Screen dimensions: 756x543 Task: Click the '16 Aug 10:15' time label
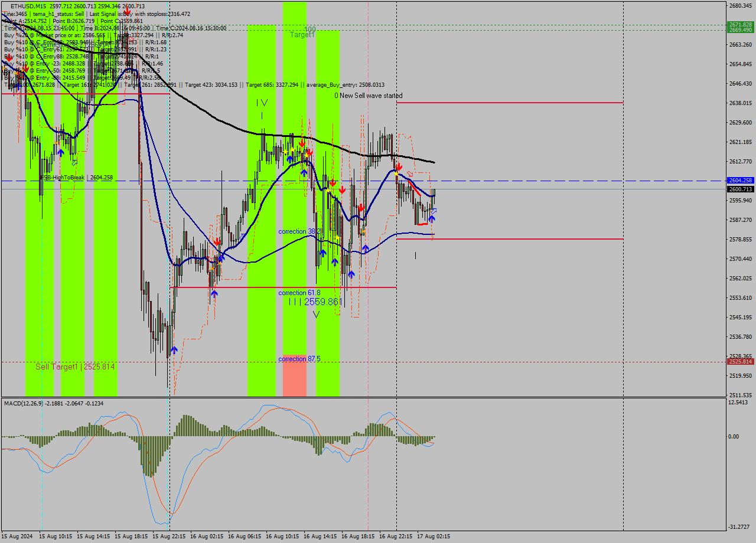[283, 537]
